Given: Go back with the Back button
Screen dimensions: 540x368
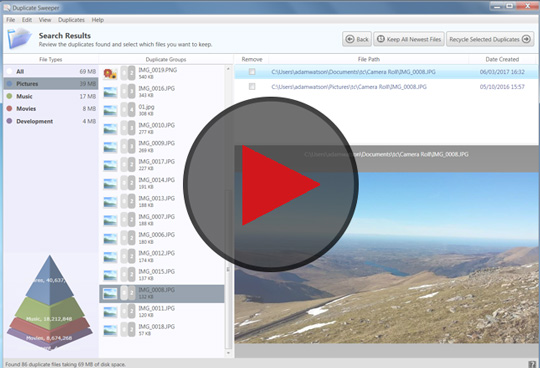Looking at the screenshot, I should click(x=357, y=39).
